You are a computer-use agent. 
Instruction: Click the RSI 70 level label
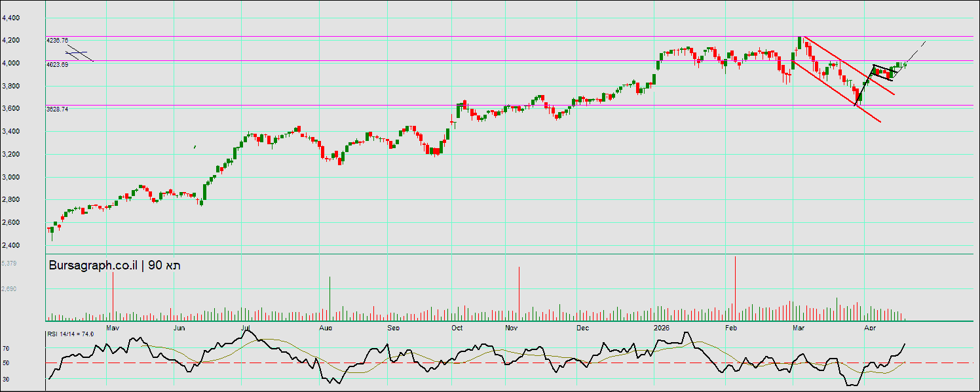click(6, 349)
